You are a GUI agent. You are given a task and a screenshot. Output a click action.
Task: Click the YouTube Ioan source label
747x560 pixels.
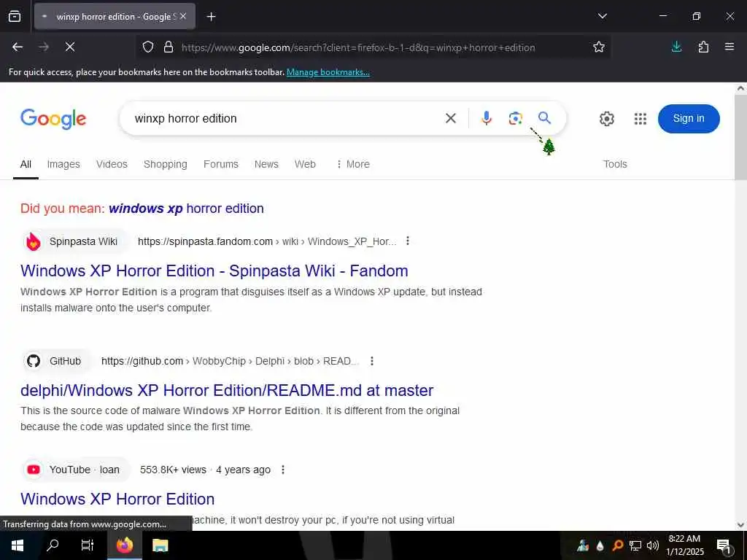click(x=85, y=470)
